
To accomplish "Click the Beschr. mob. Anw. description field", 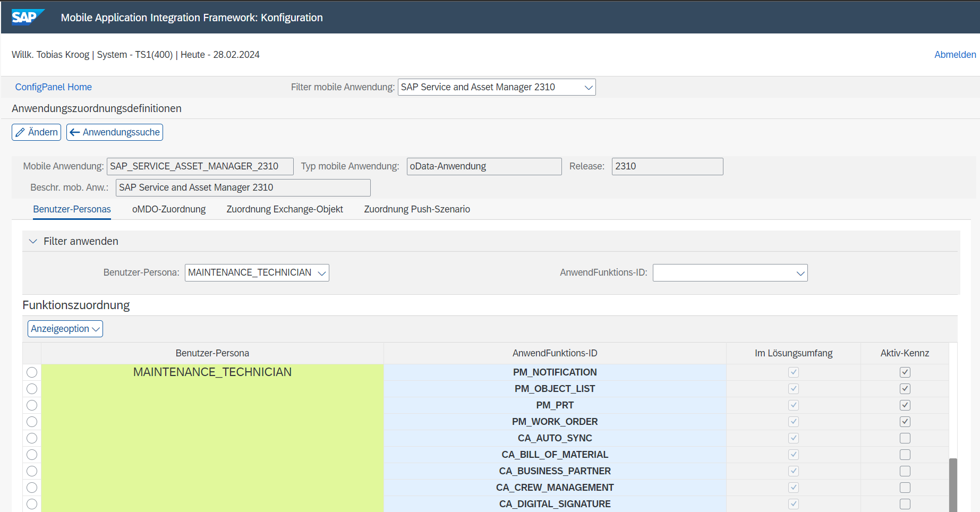I will click(x=243, y=187).
